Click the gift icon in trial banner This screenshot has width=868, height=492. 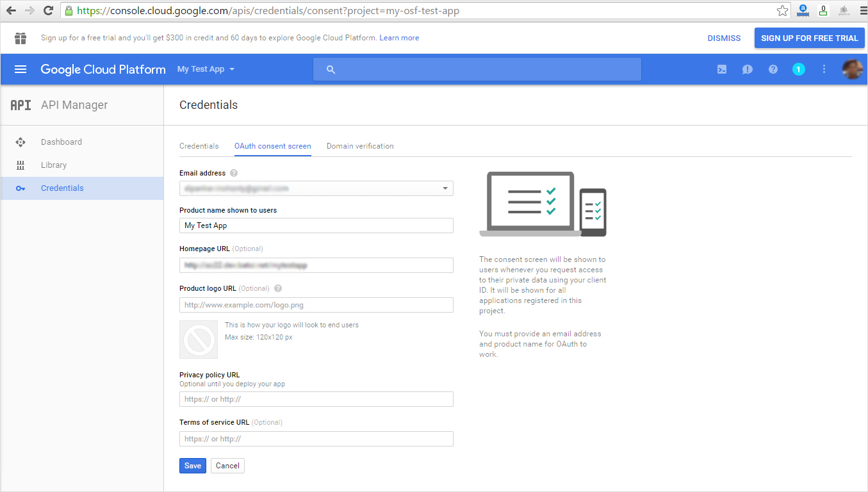20,38
